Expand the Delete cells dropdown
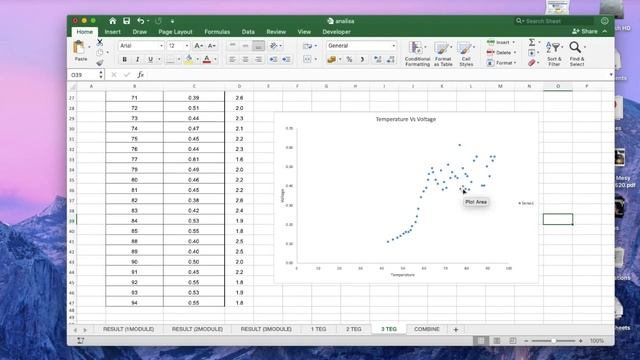Image resolution: width=640 pixels, height=360 pixels. 515,53
